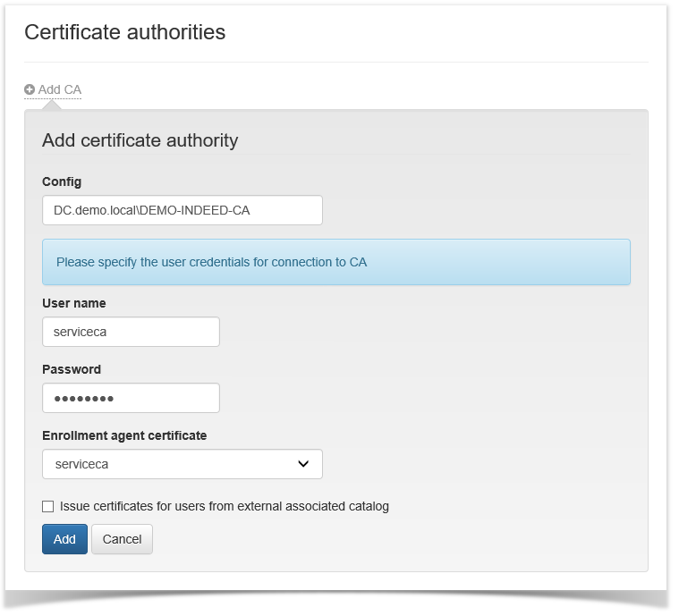Image resolution: width=679 pixels, height=616 pixels.
Task: Click the 'Issue certificates for users' checkbox label
Action: point(224,506)
